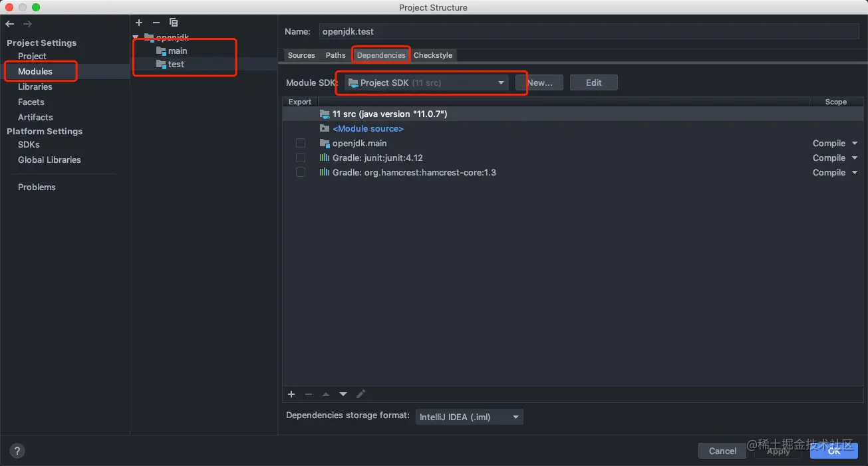Collapse the openjdk module tree node

click(136, 37)
